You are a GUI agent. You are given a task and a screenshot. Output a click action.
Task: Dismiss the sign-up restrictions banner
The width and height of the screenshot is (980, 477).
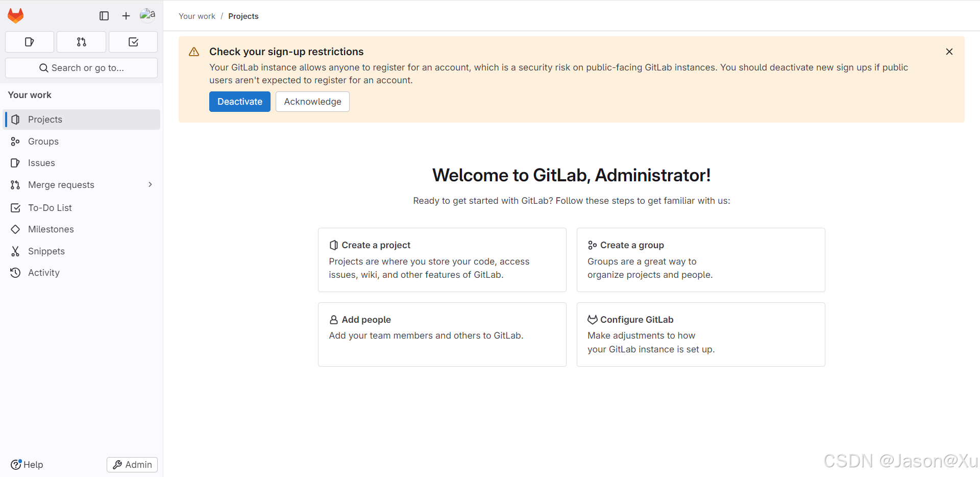949,52
